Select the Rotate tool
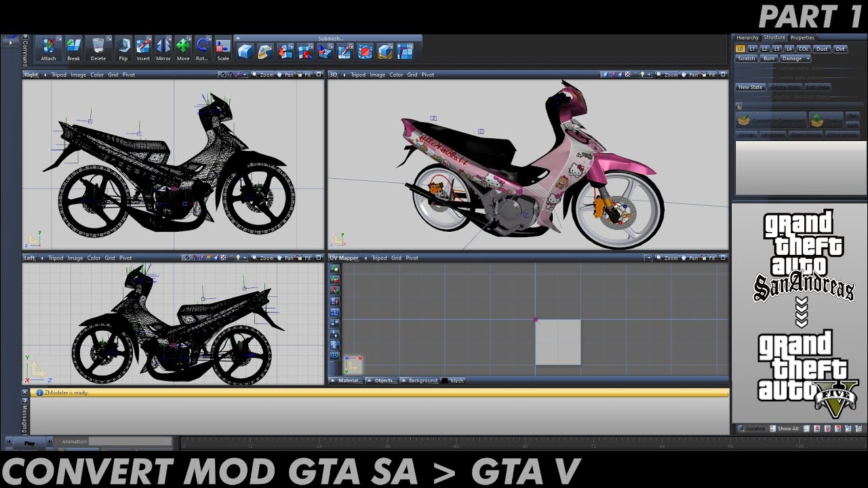This screenshot has height=488, width=868. click(202, 49)
